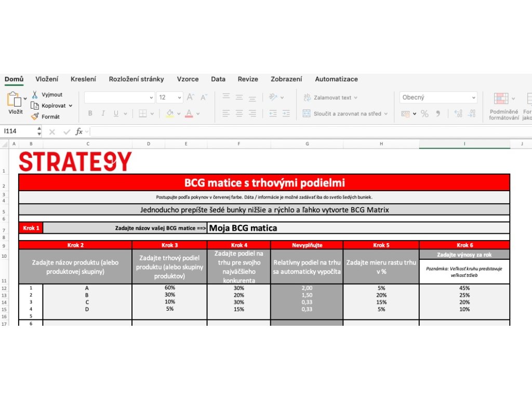Center text horizontally
Viewport: 532px width, 399px height.
pos(239,113)
